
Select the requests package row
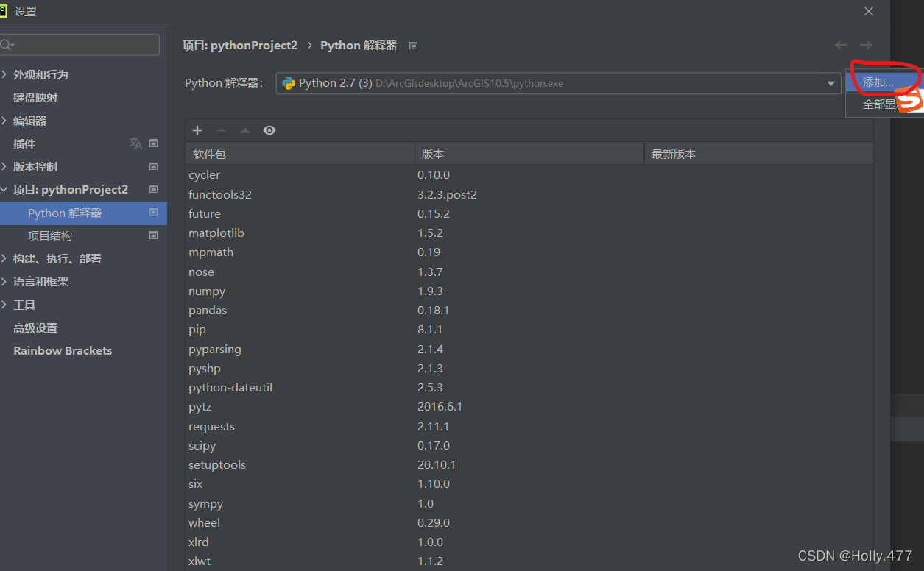point(529,426)
